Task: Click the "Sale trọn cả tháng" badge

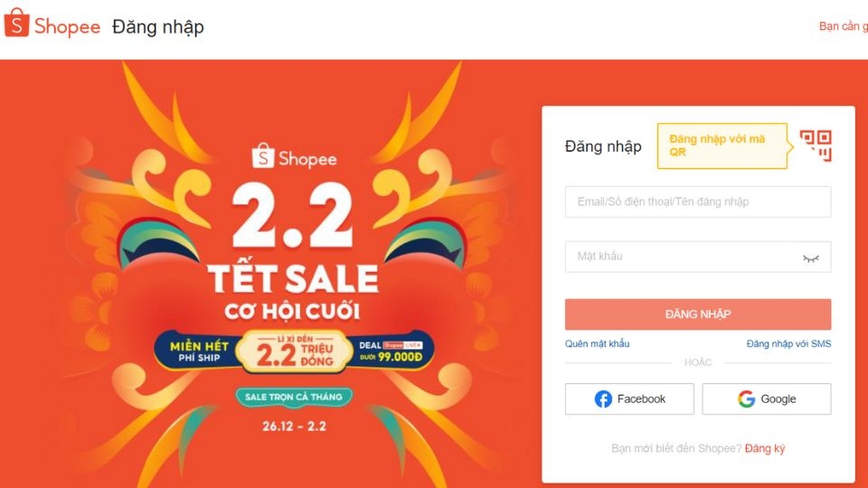Action: 294,397
